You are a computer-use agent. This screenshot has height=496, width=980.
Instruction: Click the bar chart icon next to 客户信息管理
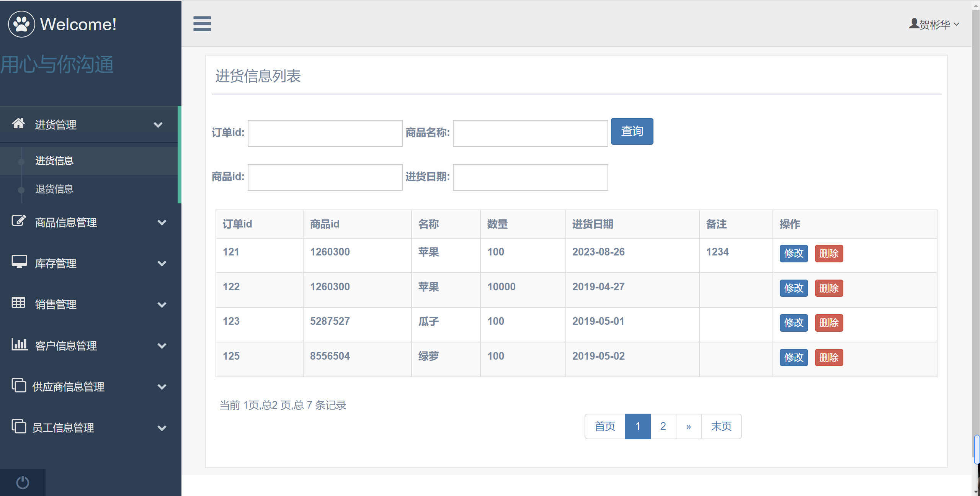tap(19, 344)
